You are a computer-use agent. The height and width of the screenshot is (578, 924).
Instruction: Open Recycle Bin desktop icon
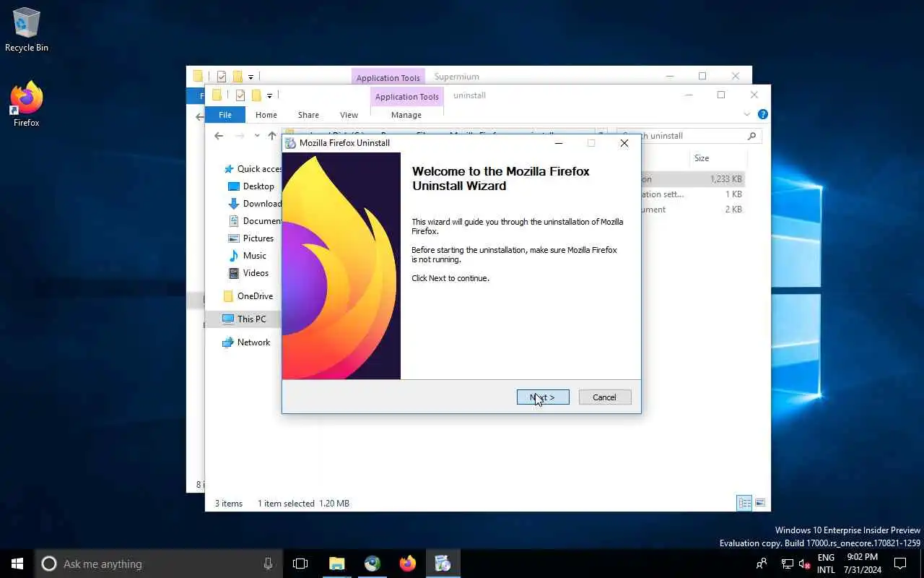[27, 30]
